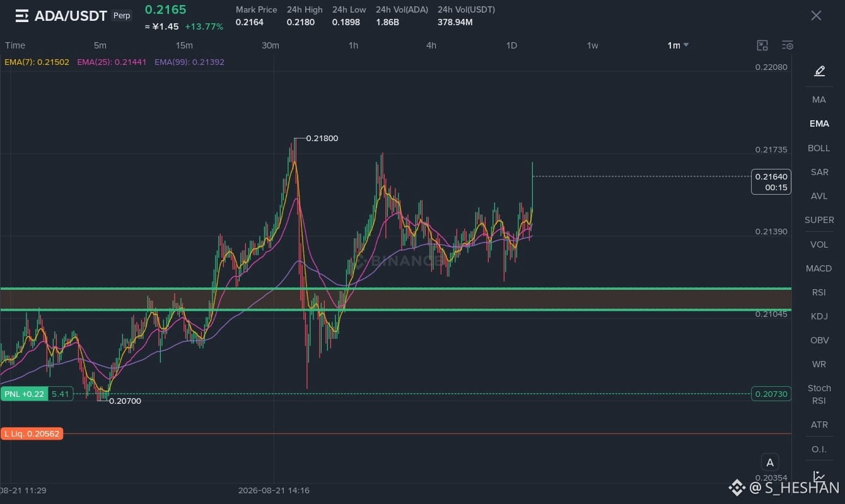This screenshot has width=845, height=504.
Task: Click the current price tag 0.21640
Action: (x=771, y=182)
